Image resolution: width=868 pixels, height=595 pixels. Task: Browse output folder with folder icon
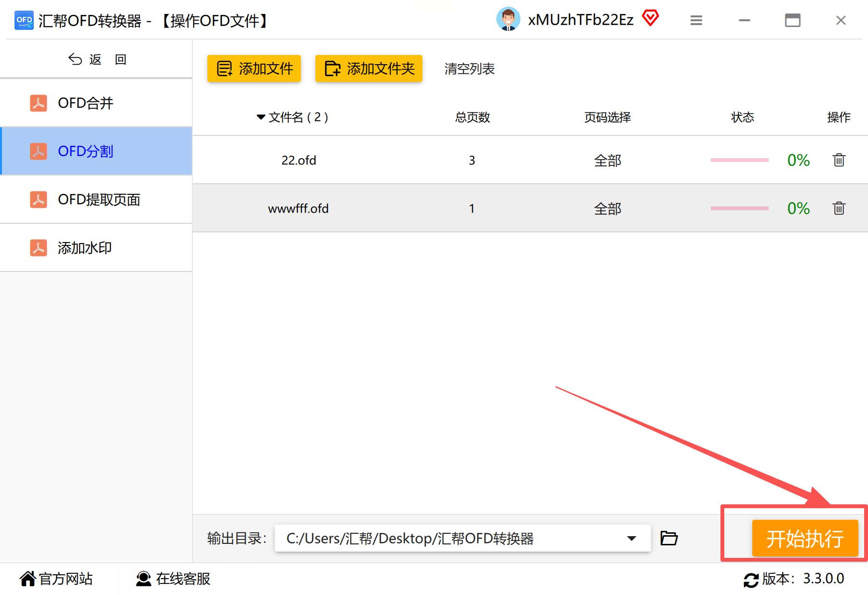[669, 538]
